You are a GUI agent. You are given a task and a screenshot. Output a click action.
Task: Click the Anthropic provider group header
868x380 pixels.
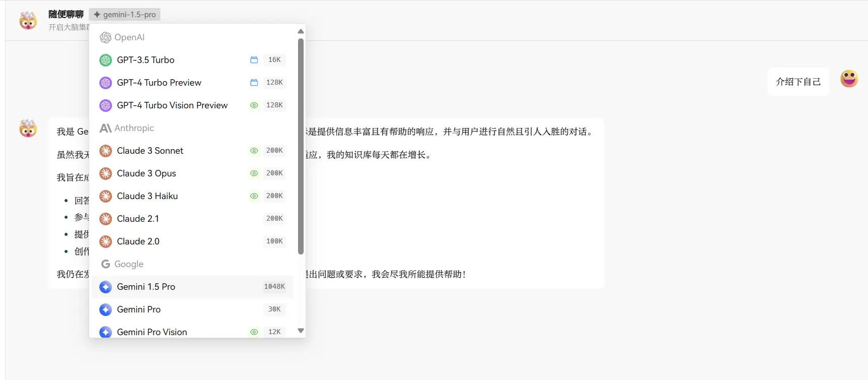[x=127, y=128]
